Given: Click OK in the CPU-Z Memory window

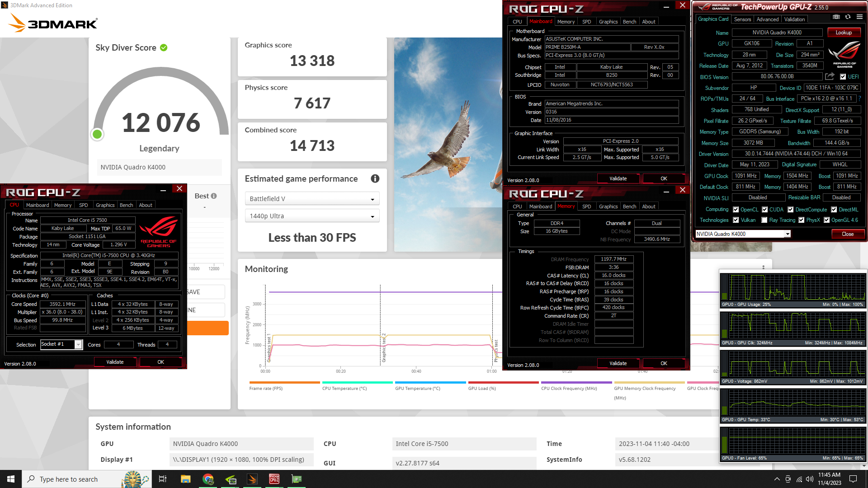Looking at the screenshot, I should pyautogui.click(x=664, y=363).
